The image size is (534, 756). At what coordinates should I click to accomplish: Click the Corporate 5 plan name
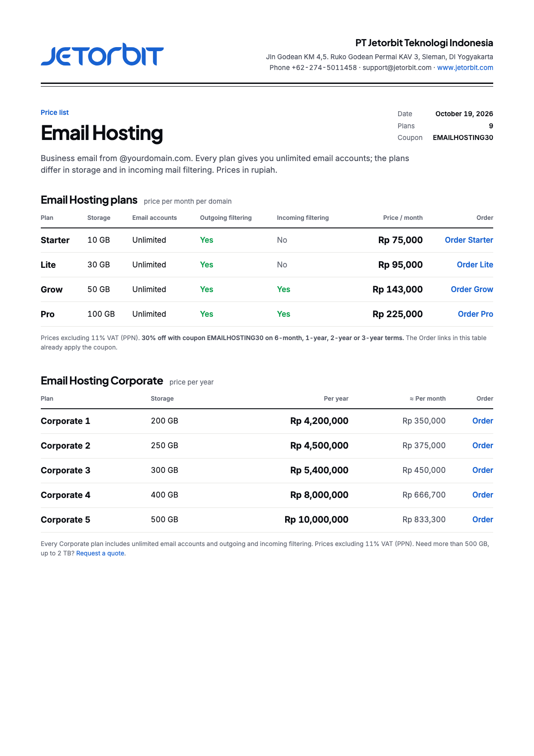point(65,520)
